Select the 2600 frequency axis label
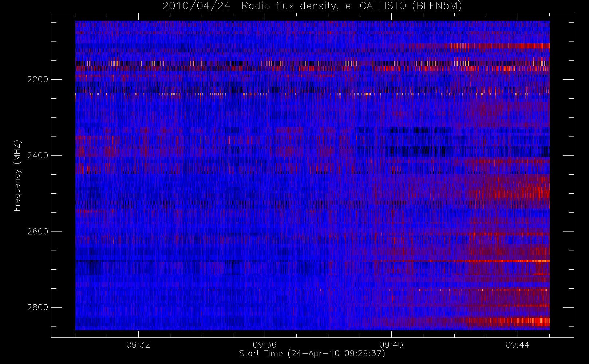 [x=37, y=232]
